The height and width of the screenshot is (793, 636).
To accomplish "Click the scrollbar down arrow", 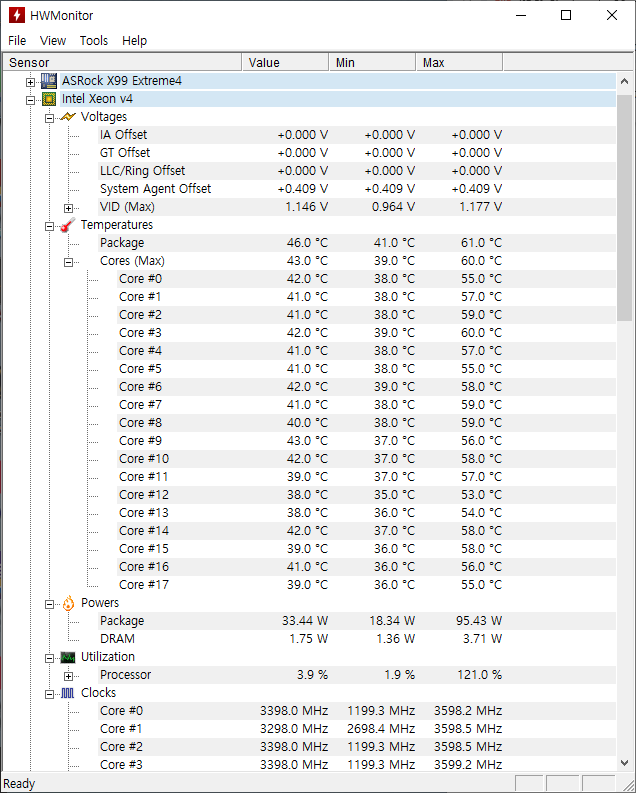I will pyautogui.click(x=624, y=762).
